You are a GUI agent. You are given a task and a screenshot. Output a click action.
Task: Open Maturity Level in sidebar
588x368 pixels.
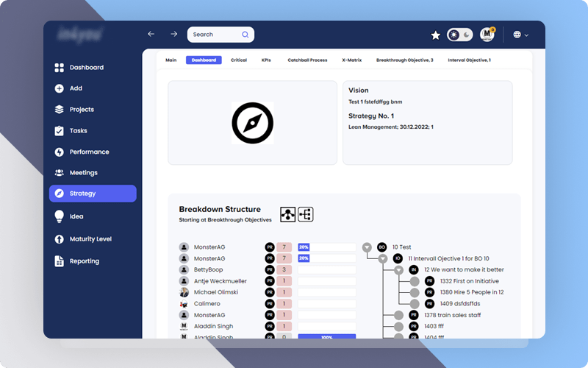pyautogui.click(x=83, y=239)
